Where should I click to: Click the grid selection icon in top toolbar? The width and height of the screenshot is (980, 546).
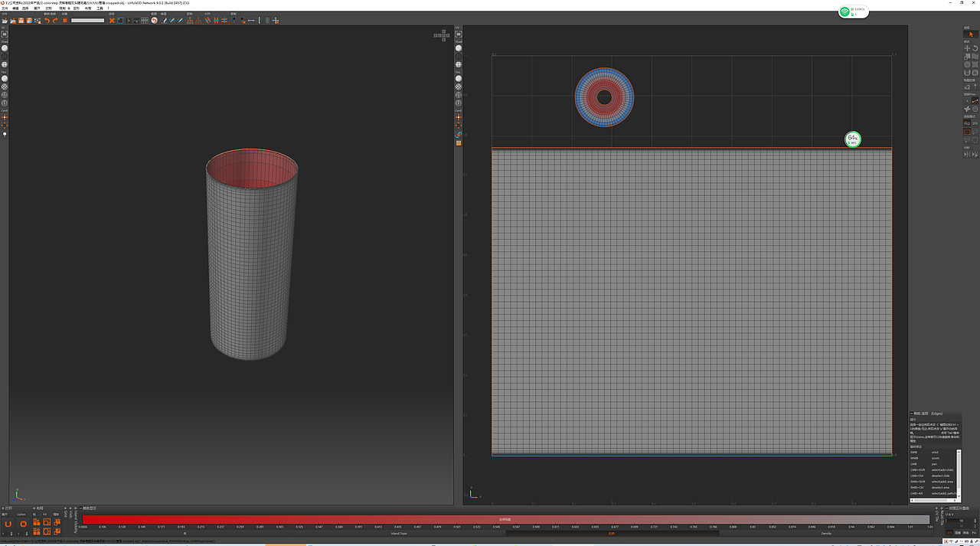(x=145, y=21)
